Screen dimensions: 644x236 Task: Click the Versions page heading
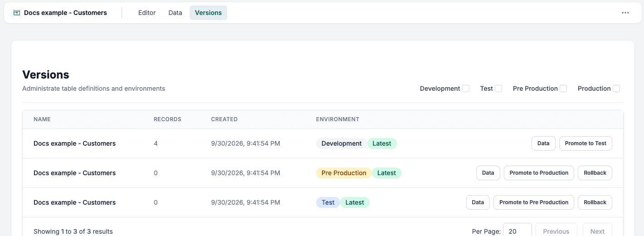click(x=46, y=74)
